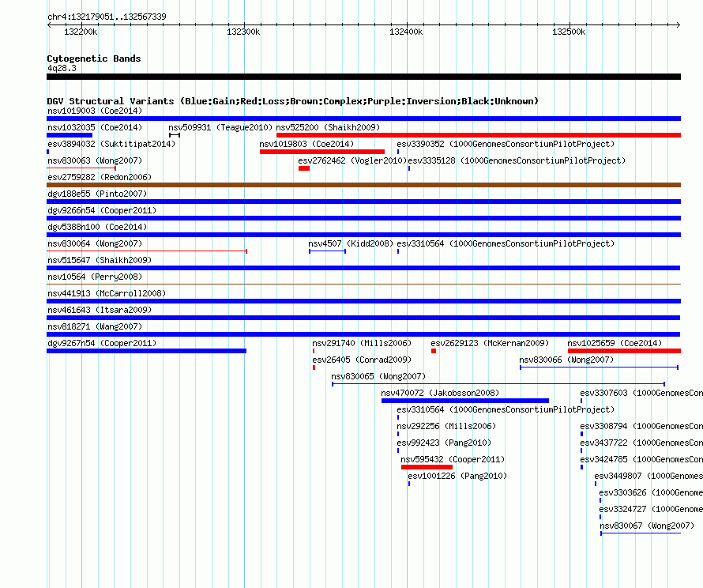Select the esv2762462 (Vogler2010) variant label
Viewport: 703px width, 588px height.
pyautogui.click(x=352, y=160)
